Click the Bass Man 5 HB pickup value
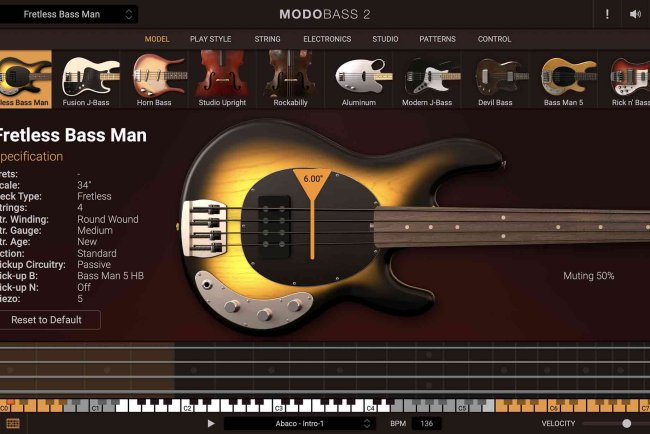650x434 pixels. pos(110,276)
